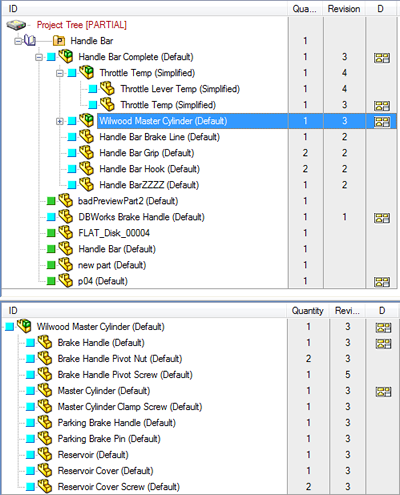Select Project Tree [PARTIAL] root item
The height and width of the screenshot is (495, 400).
82,25
